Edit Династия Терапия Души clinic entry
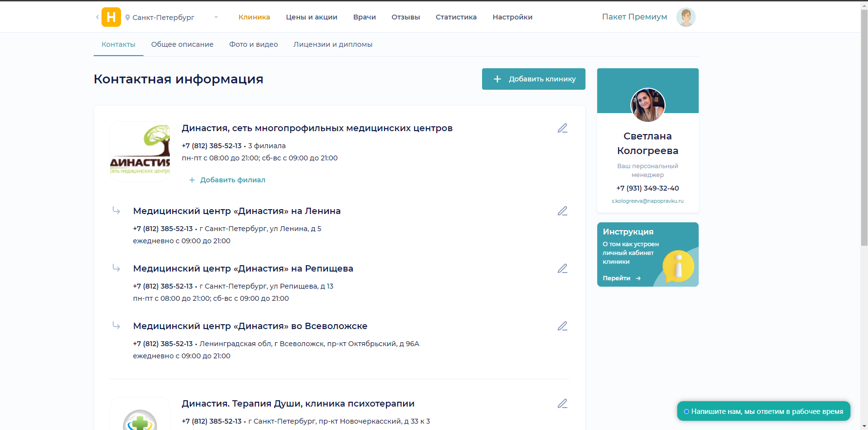The image size is (868, 430). click(x=562, y=404)
